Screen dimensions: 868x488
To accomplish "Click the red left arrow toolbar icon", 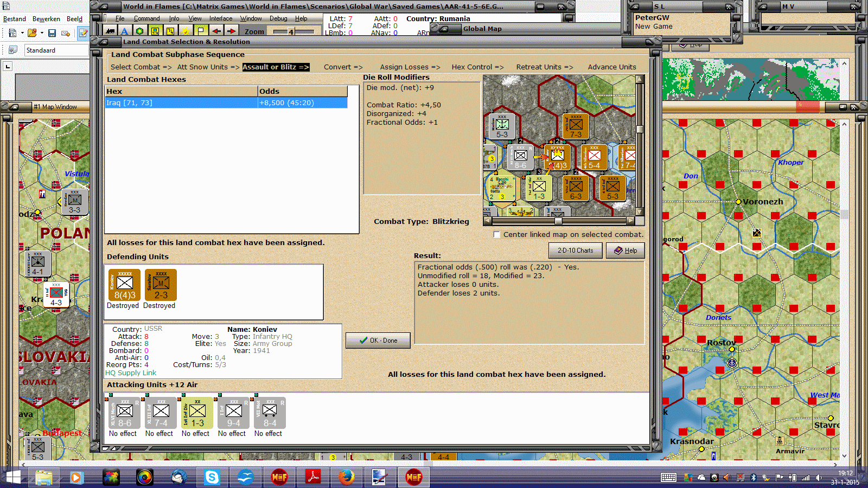I will pyautogui.click(x=216, y=31).
